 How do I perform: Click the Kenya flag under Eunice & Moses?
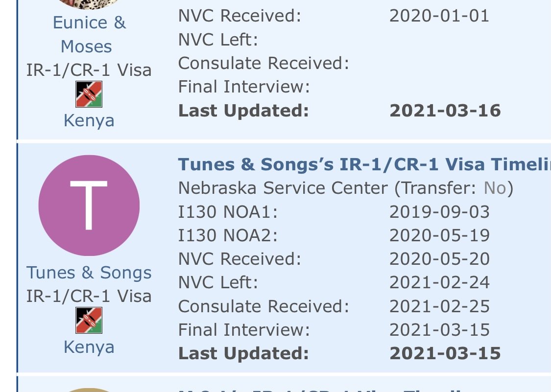tap(89, 94)
